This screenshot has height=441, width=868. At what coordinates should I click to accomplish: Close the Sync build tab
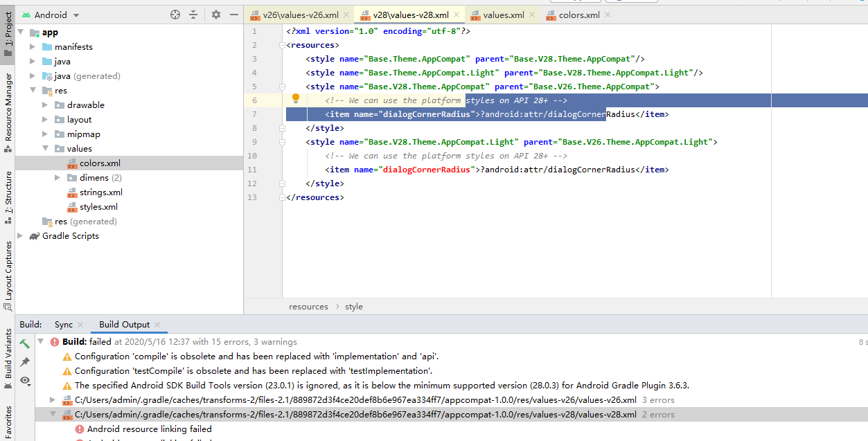tap(80, 325)
